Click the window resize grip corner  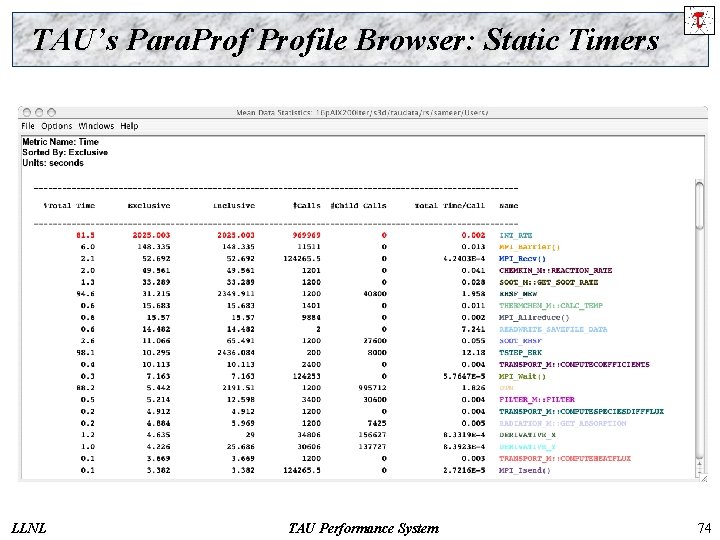click(x=703, y=478)
